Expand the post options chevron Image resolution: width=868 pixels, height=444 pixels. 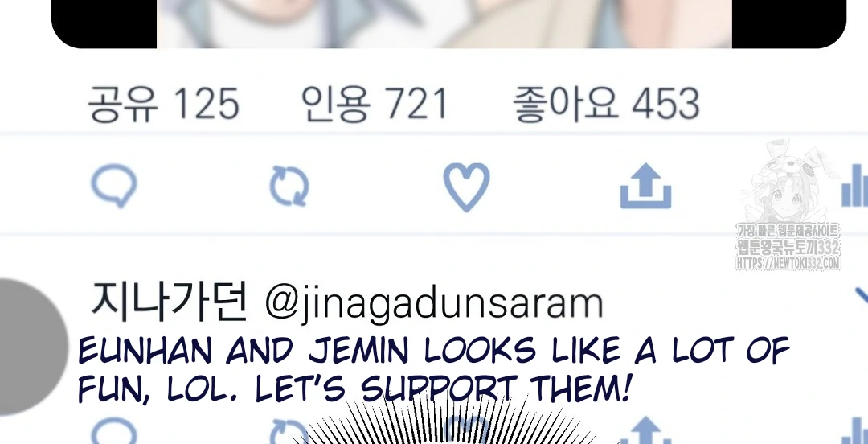[x=862, y=297]
